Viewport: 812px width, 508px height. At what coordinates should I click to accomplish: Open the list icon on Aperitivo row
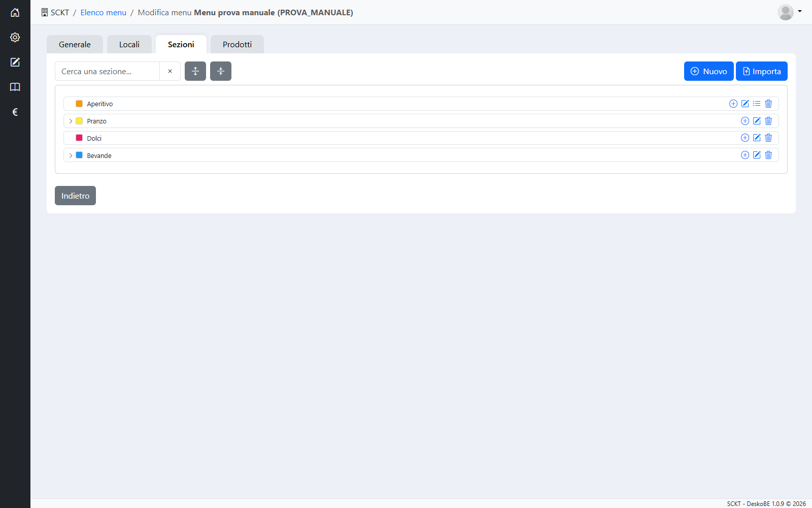757,104
